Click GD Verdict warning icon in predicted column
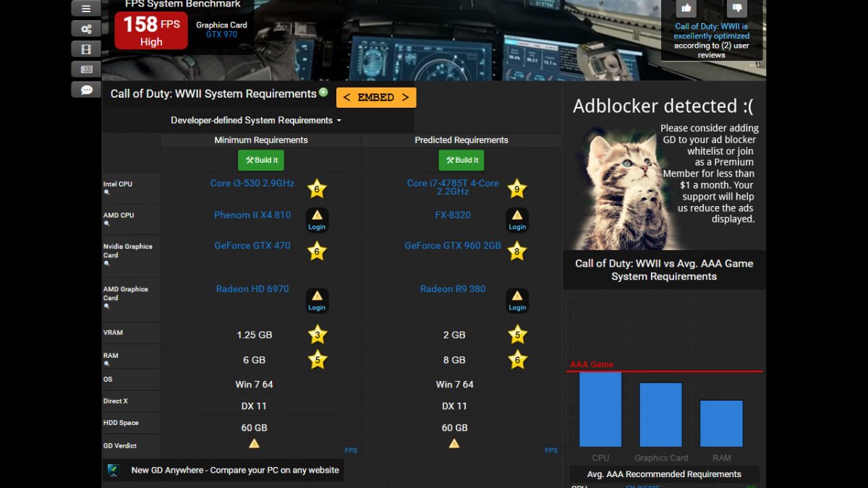868x488 pixels. 454,443
